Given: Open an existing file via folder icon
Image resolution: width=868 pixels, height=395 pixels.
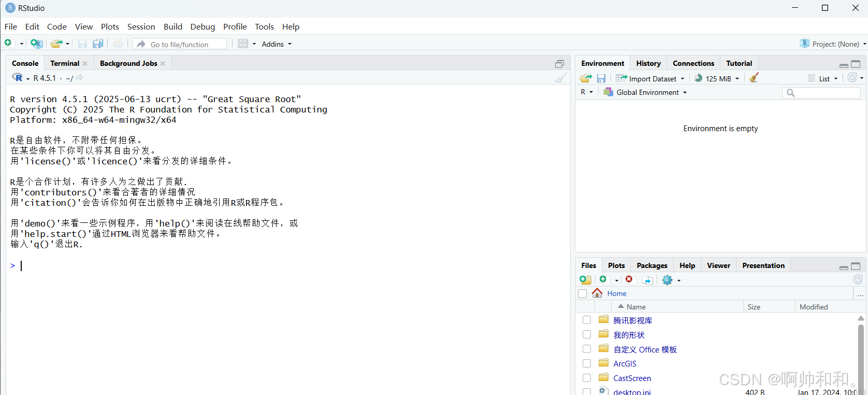Looking at the screenshot, I should point(56,44).
